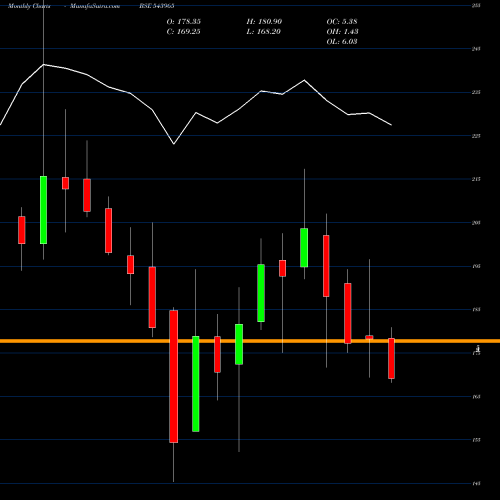Click the 155 price axis label
The width and height of the screenshot is (500, 500).
[x=476, y=440]
